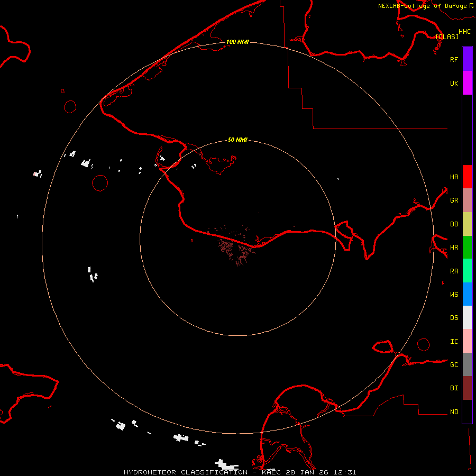Select the HA legend label
476x476 pixels.
(x=454, y=177)
